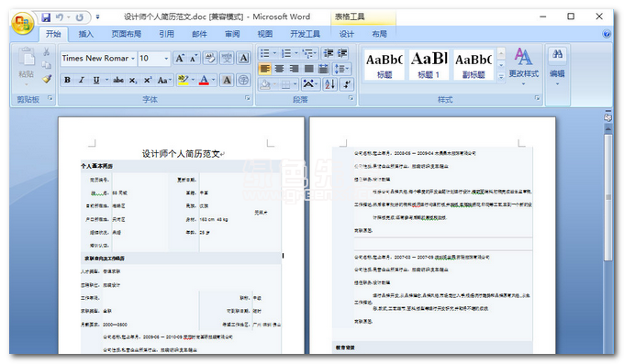This screenshot has width=624, height=364.
Task: Open Paragraph dialog launcher
Action: [x=351, y=98]
